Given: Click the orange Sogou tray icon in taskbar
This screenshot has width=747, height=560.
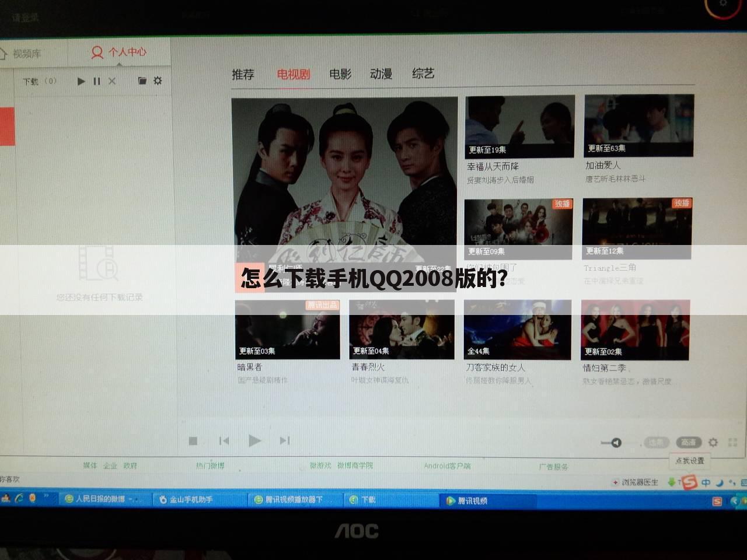Looking at the screenshot, I should click(x=717, y=501).
